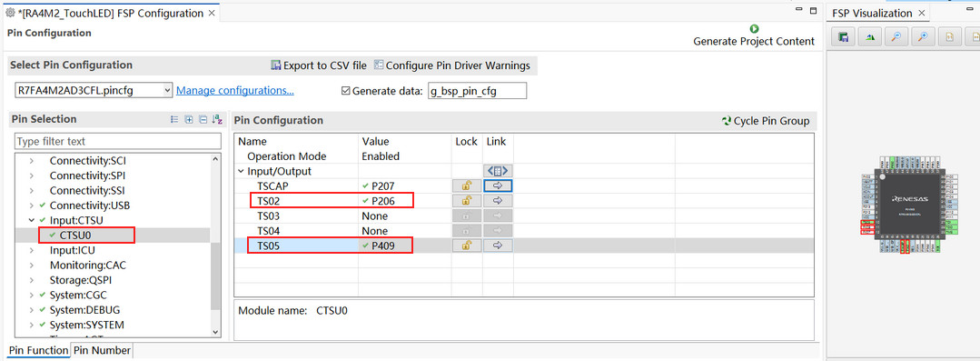
Task: Zoom in on FSP Visualization
Action: tap(923, 37)
